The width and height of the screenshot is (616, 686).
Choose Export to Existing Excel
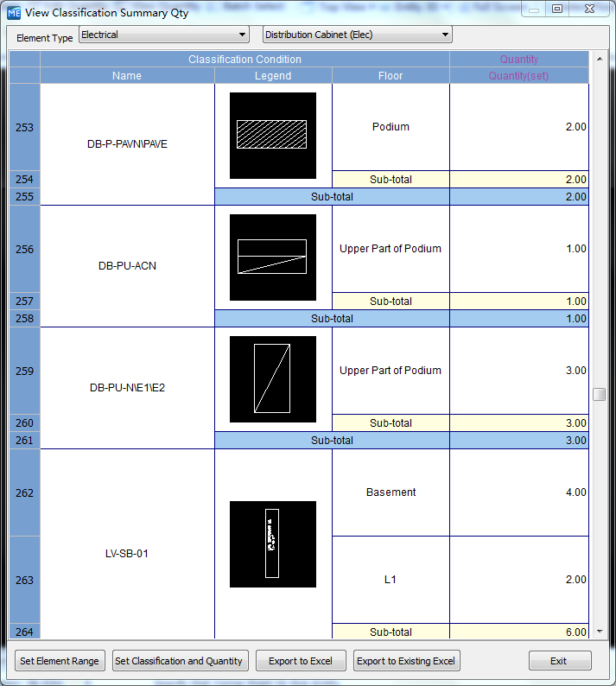coord(406,661)
